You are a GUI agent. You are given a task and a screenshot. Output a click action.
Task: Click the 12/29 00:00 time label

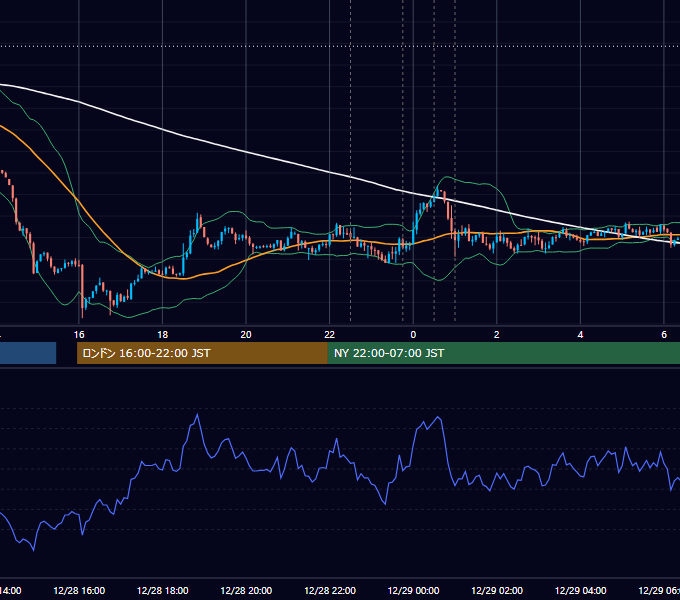(413, 590)
